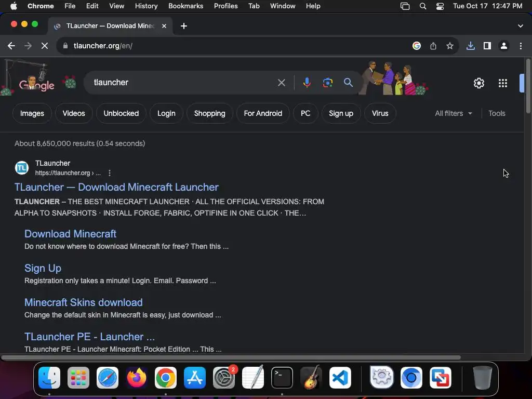Open the TLauncher PE - Launcher sitelink
This screenshot has width=532, height=399.
coord(89,337)
